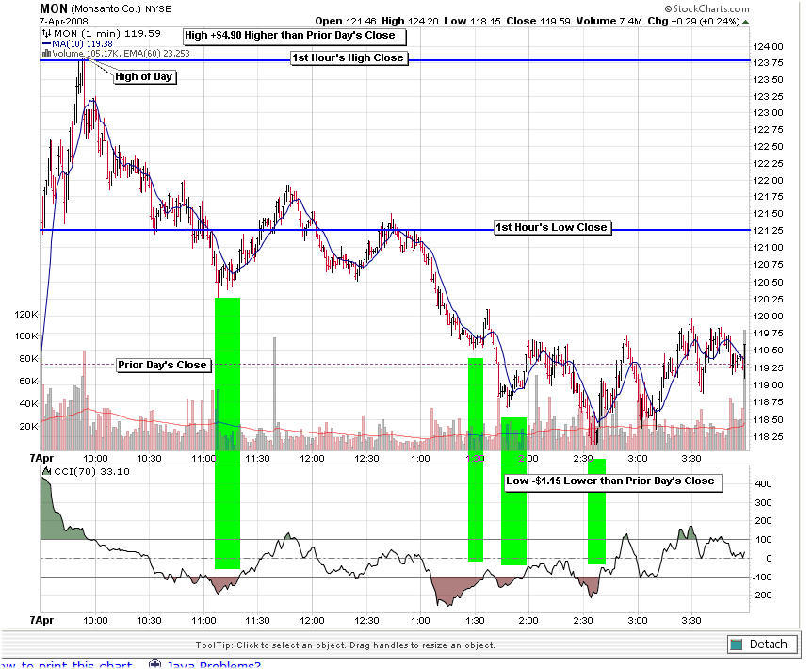This screenshot has height=669, width=812.
Task: Click the 80K volume scale label
Action: [28, 358]
